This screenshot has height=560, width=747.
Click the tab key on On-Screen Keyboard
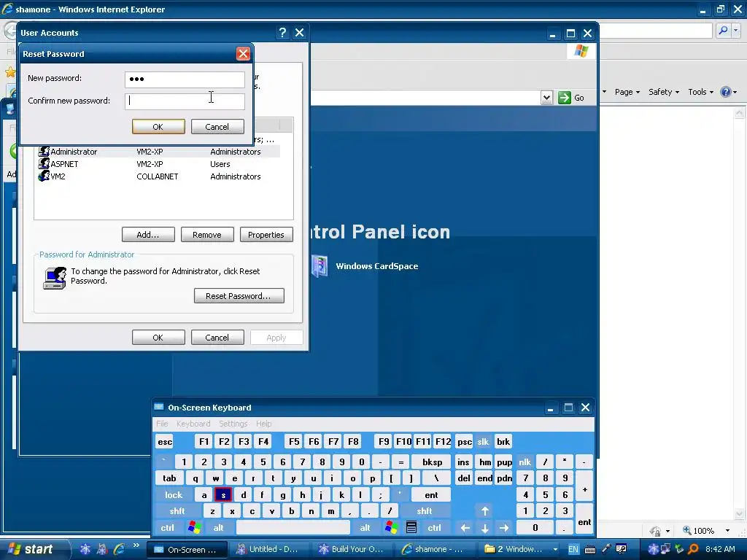(169, 478)
